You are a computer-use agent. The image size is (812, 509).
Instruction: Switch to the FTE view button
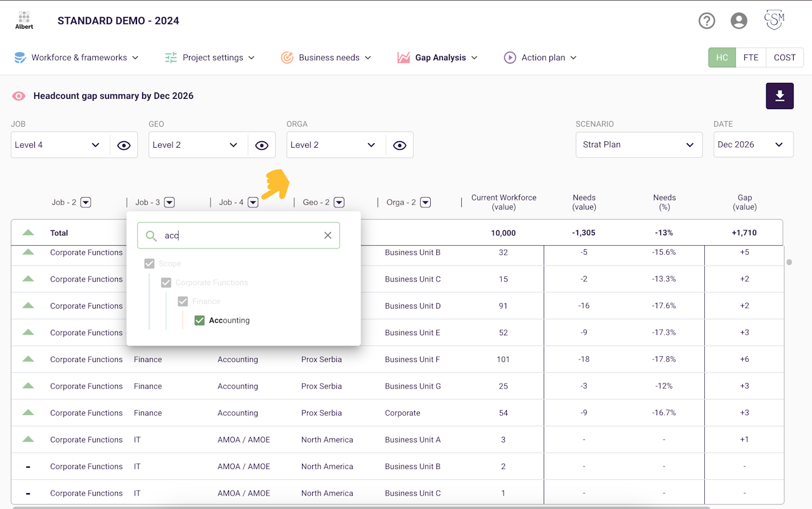click(751, 57)
